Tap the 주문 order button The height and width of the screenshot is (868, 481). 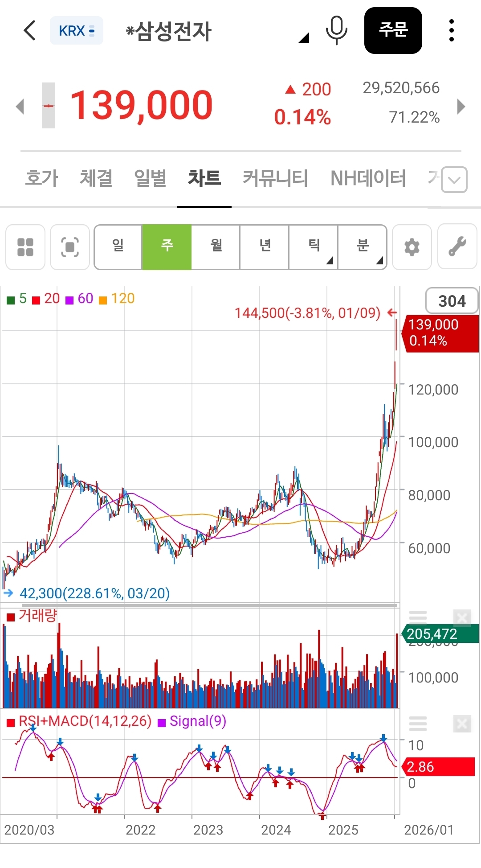point(393,30)
